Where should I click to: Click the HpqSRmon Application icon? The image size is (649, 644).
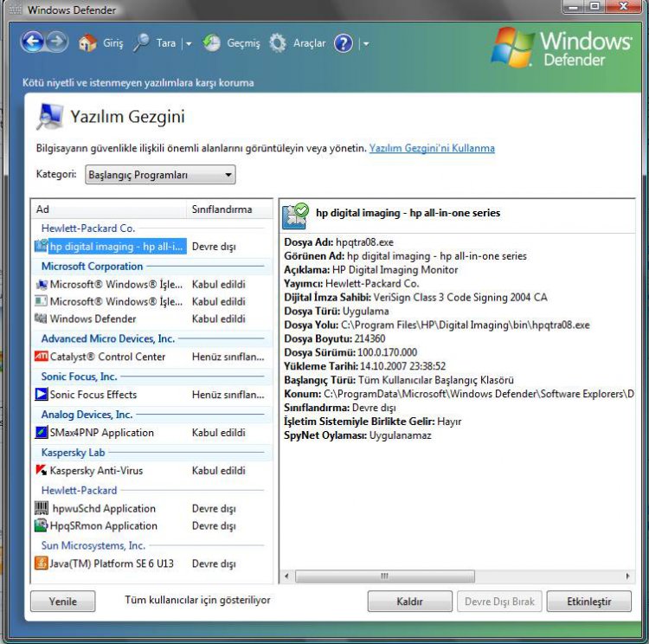click(x=41, y=525)
